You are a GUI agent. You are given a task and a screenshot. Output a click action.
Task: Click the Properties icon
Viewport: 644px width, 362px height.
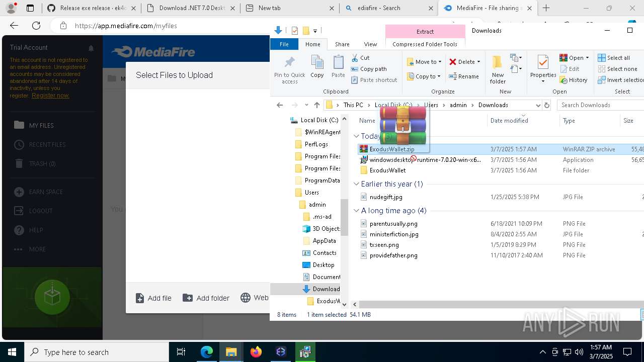(x=543, y=62)
